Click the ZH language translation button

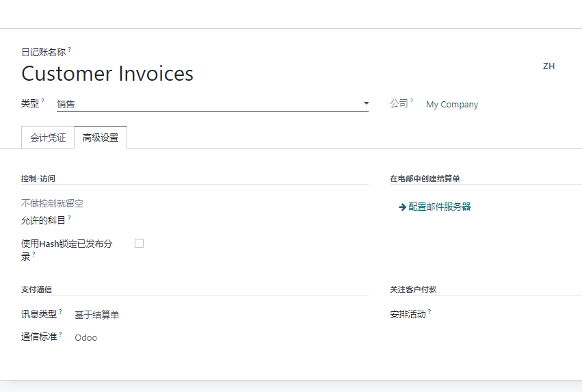tap(548, 66)
